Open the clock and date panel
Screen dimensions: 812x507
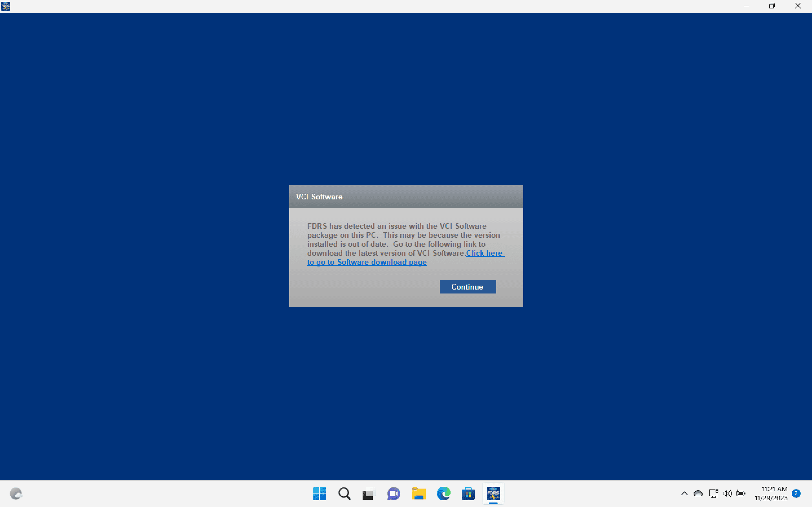[771, 493]
